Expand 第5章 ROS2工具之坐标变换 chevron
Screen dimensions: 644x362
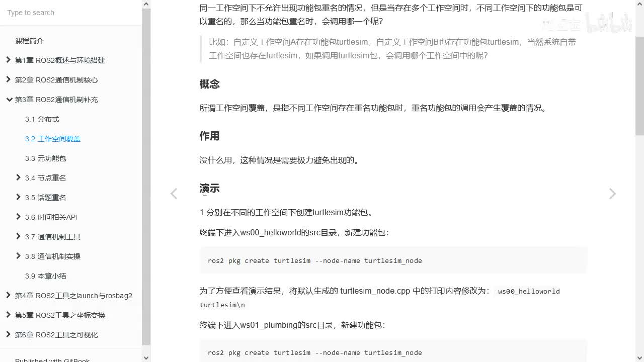pos(8,315)
